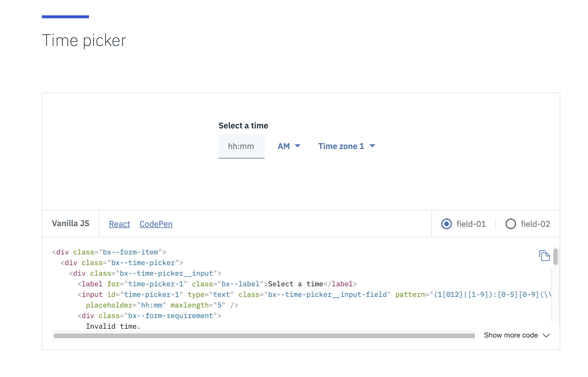Switch to the Vanilla JS tab
The image size is (588, 377).
(x=71, y=224)
